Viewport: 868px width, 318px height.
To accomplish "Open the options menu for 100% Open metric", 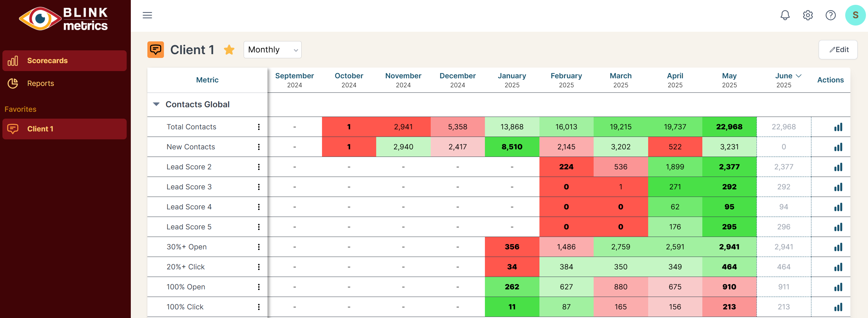I will [x=259, y=287].
